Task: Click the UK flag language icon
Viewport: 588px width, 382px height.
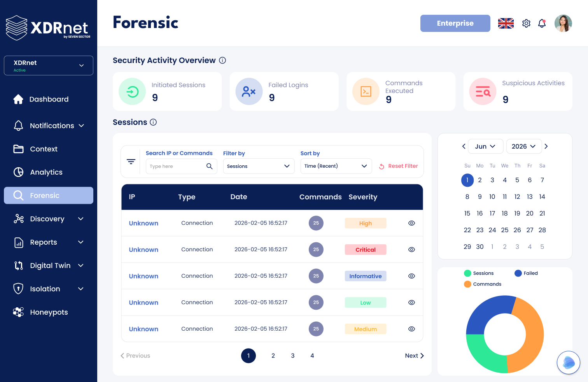Action: click(506, 23)
